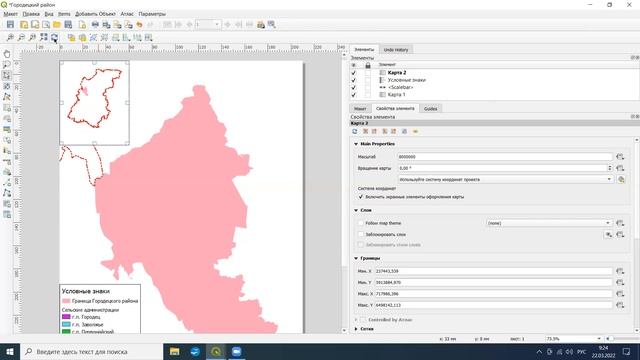Click data-defined override for Мин. X
The image size is (640, 360).
pyautogui.click(x=620, y=271)
